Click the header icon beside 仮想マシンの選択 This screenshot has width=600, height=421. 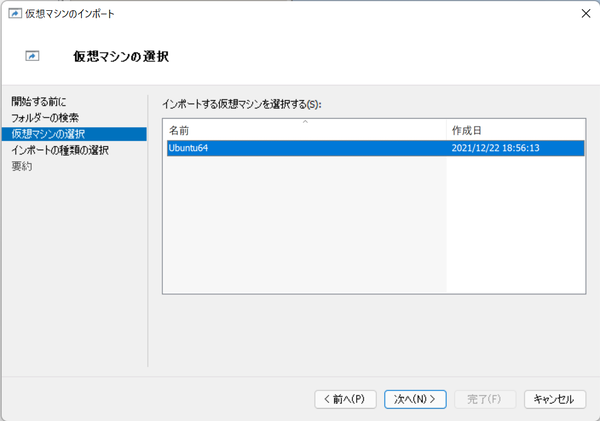pos(32,56)
